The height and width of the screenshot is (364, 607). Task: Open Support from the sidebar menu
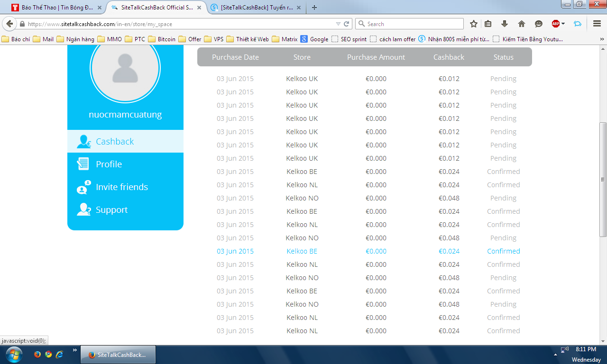125,209
